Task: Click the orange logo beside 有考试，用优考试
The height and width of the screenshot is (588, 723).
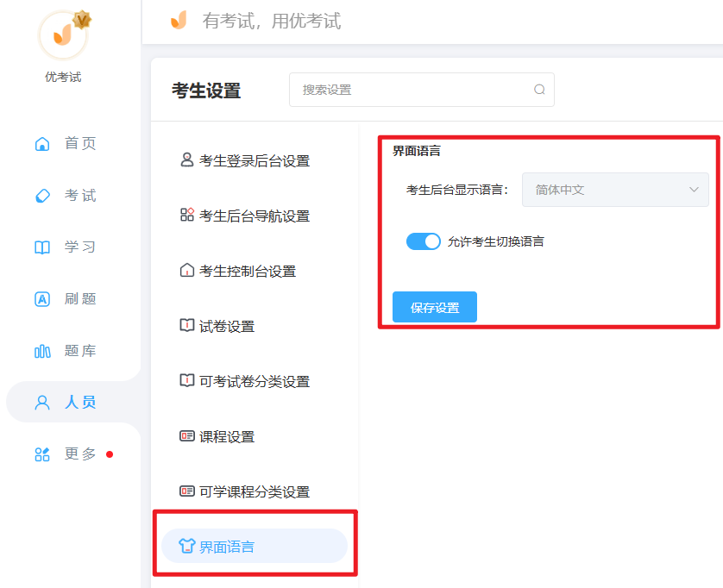Action: [x=179, y=21]
